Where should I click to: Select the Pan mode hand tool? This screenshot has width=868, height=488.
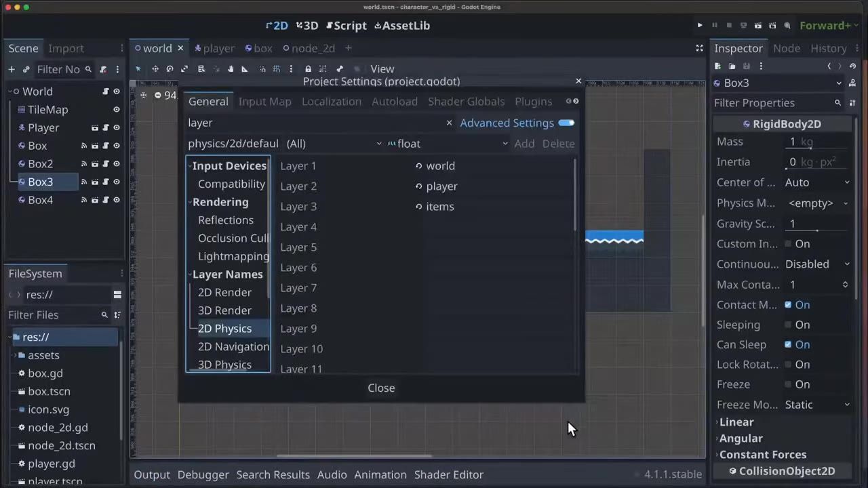[231, 69]
